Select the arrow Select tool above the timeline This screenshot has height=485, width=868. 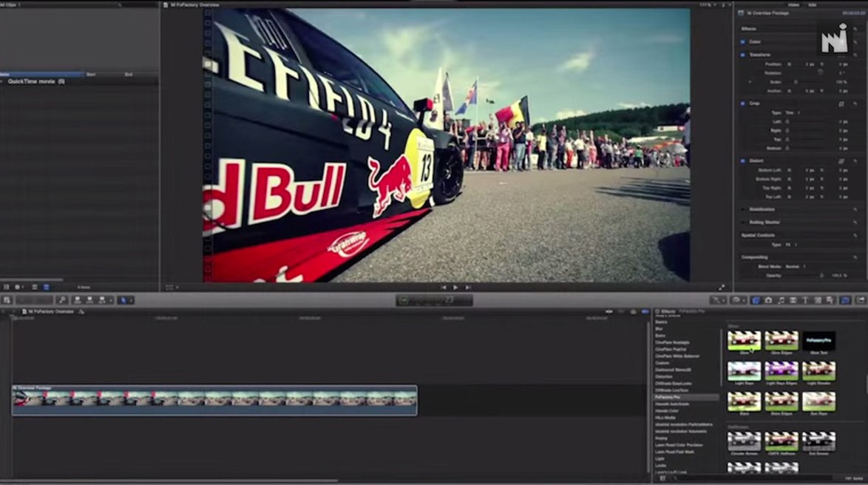125,300
